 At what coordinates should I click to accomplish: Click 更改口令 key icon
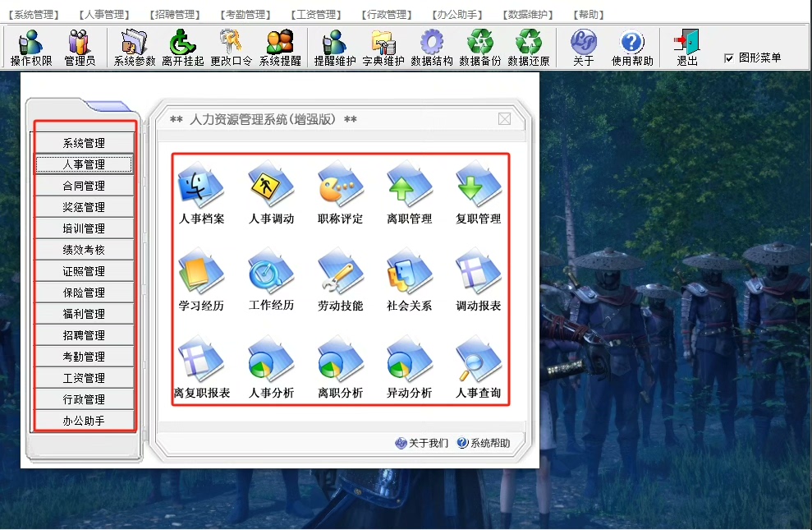pyautogui.click(x=231, y=48)
